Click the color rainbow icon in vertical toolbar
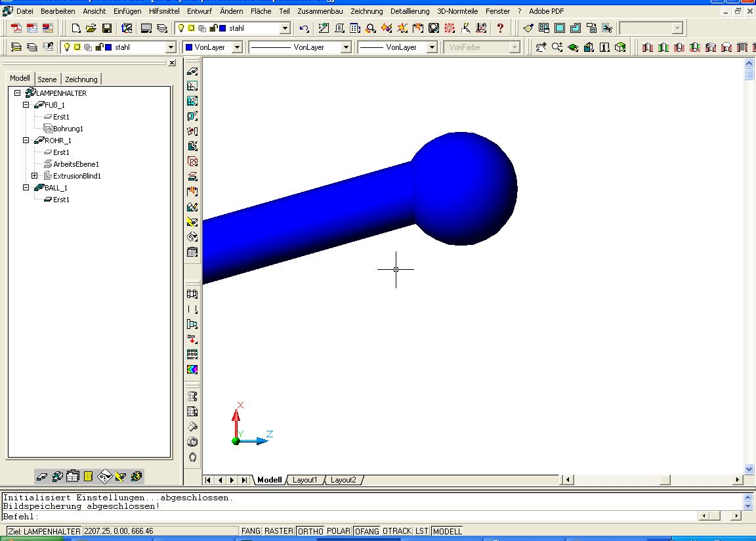This screenshot has height=541, width=756. 192,370
